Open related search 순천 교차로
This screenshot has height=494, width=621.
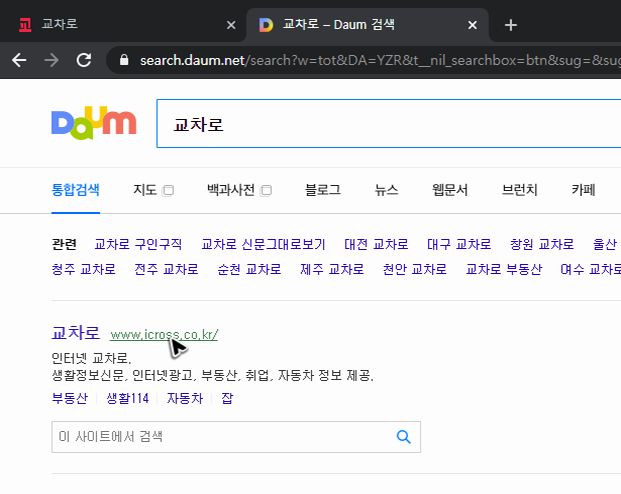pyautogui.click(x=249, y=269)
